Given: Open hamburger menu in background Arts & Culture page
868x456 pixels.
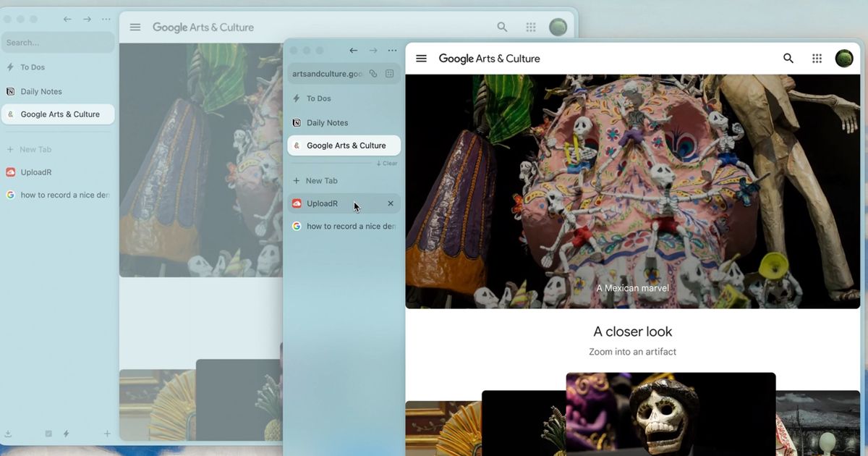Looking at the screenshot, I should pyautogui.click(x=135, y=28).
